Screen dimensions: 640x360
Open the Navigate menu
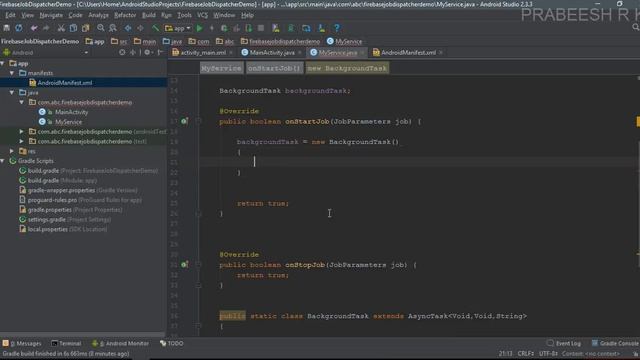pos(51,15)
